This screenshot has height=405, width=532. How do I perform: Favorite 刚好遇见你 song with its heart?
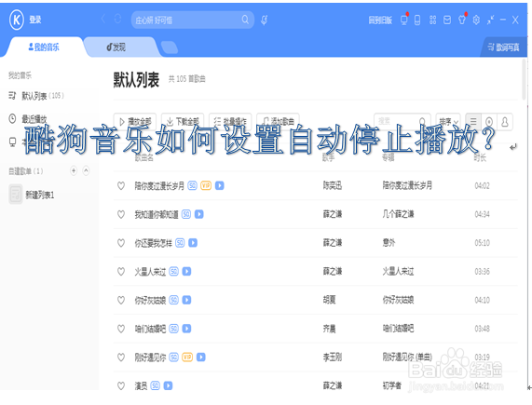[121, 358]
